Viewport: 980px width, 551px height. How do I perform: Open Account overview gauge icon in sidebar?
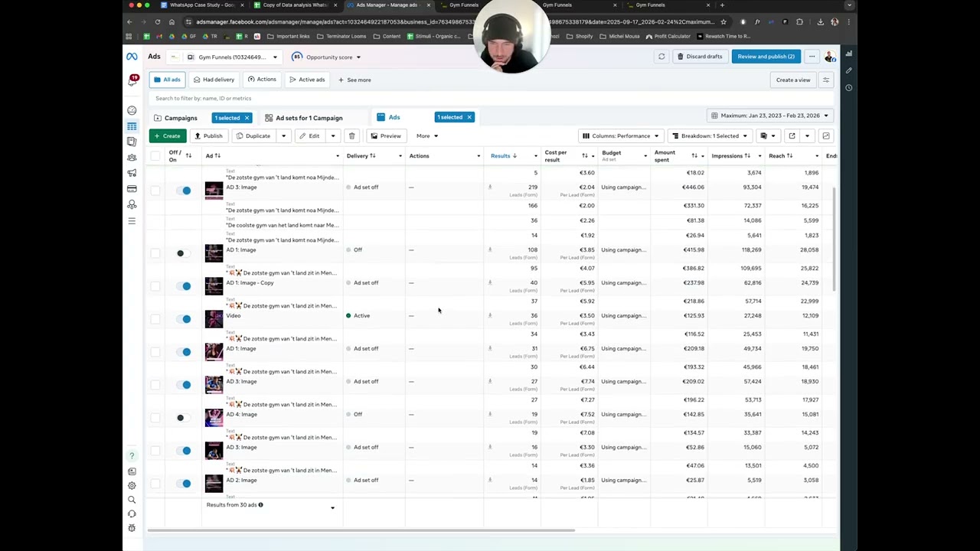click(132, 110)
